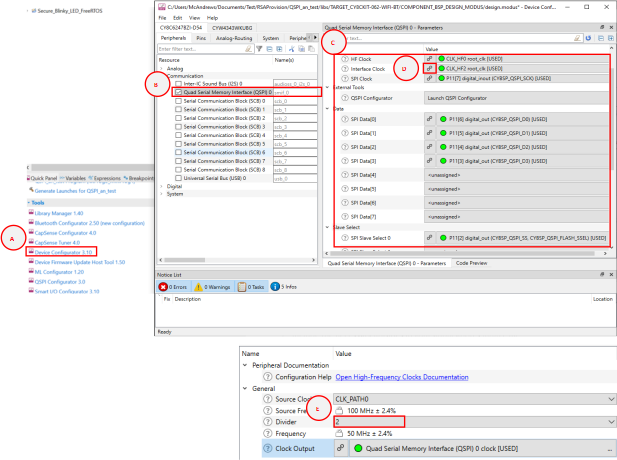
Task: Enable Serial Communication Block (SCB) 8
Action: point(178,170)
